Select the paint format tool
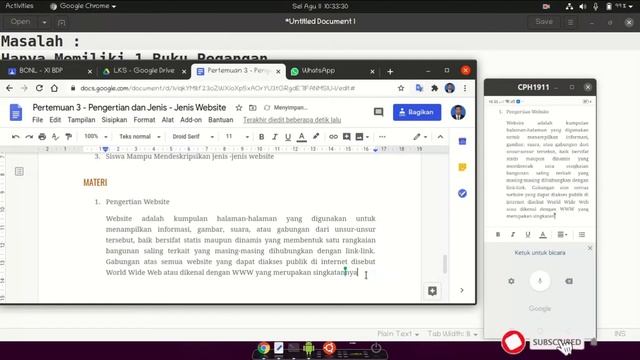This screenshot has width=640, height=360. [x=69, y=137]
